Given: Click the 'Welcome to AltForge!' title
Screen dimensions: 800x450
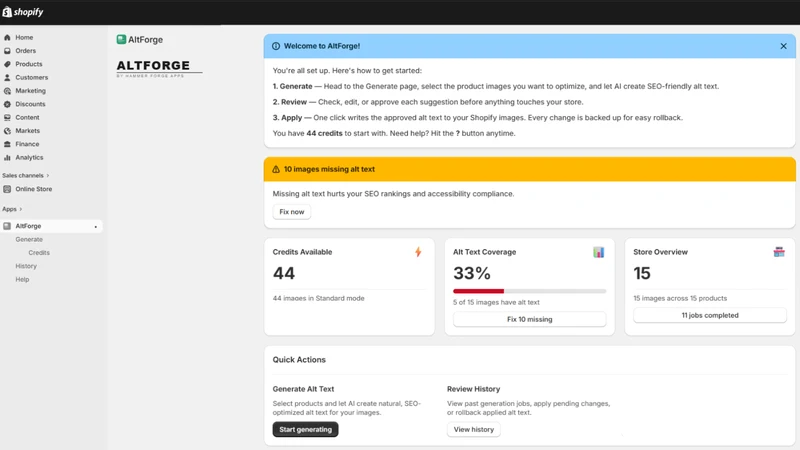Looking at the screenshot, I should pos(321,46).
